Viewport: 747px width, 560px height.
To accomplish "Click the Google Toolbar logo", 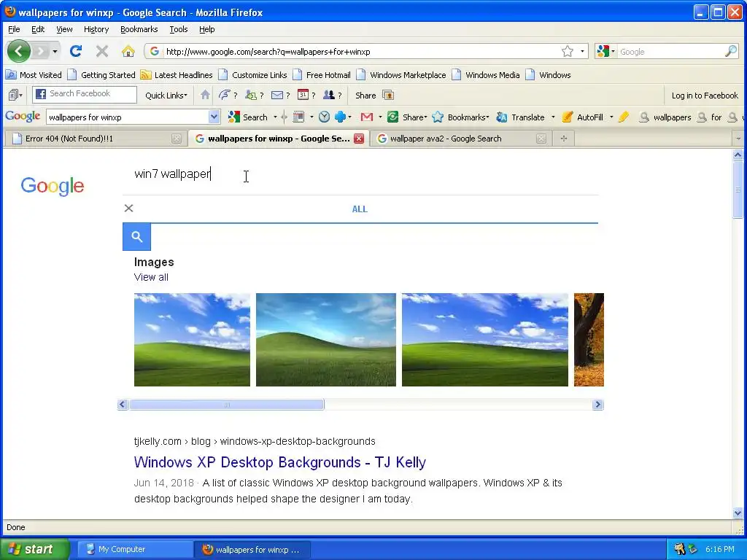I will pyautogui.click(x=23, y=116).
